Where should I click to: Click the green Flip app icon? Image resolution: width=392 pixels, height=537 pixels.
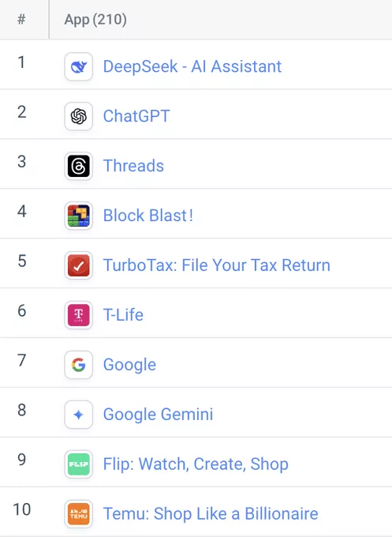point(79,464)
